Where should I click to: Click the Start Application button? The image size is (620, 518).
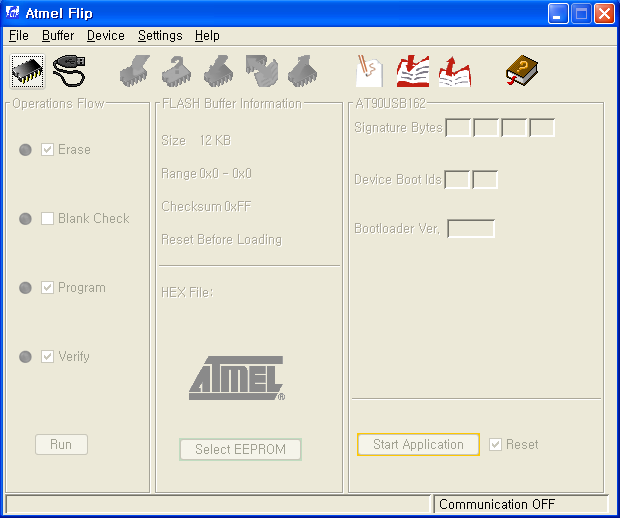(418, 444)
